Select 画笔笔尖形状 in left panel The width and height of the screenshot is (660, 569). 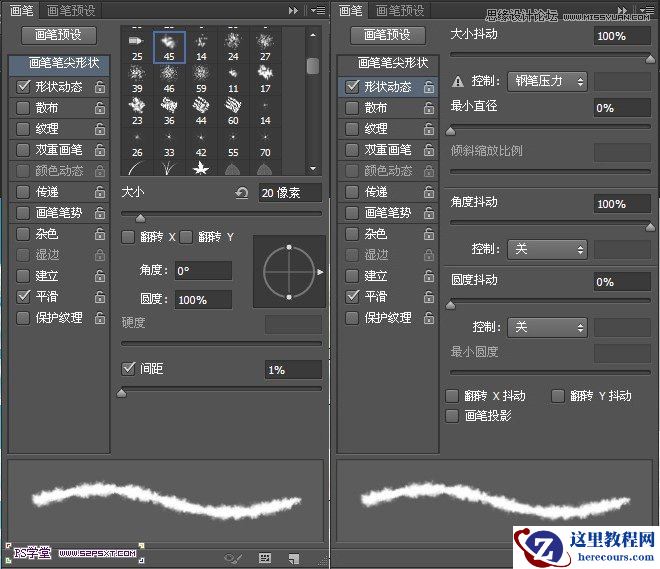[59, 65]
